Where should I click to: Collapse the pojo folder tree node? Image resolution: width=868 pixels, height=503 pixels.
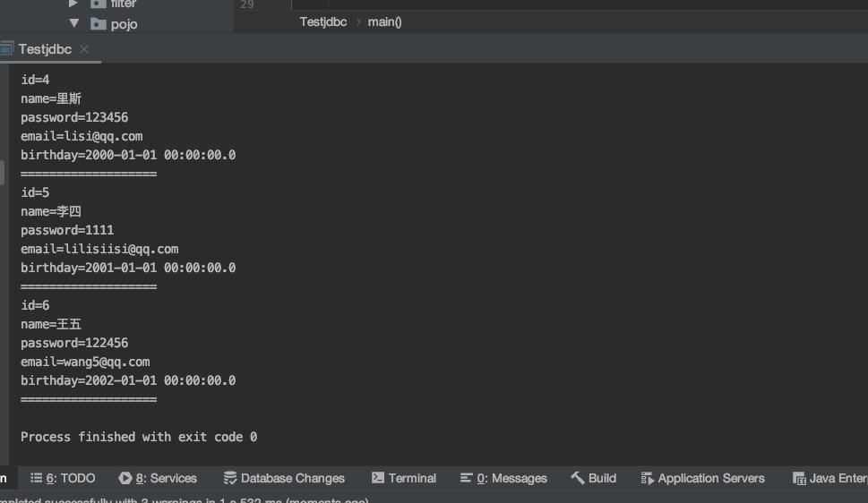pyautogui.click(x=74, y=23)
